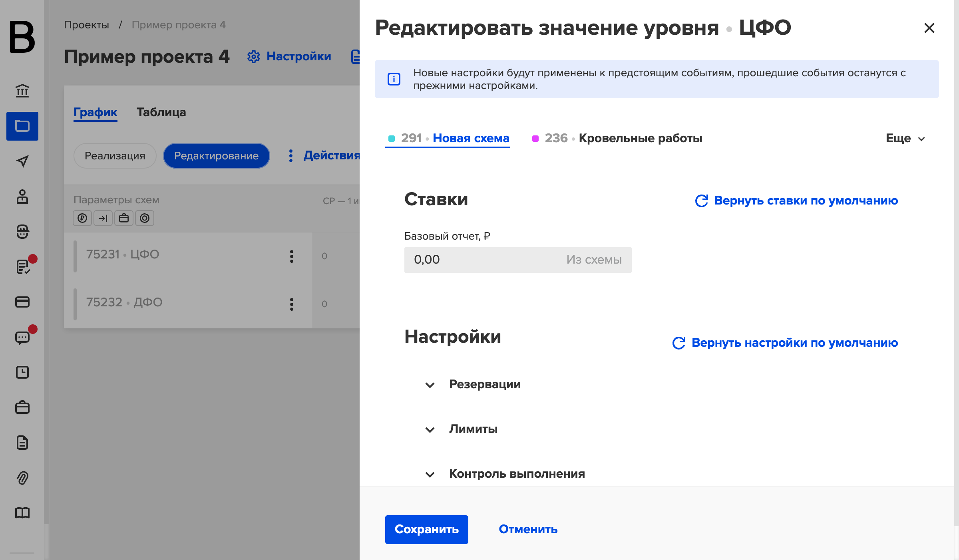Open the chat messages sidebar icon

click(x=22, y=337)
